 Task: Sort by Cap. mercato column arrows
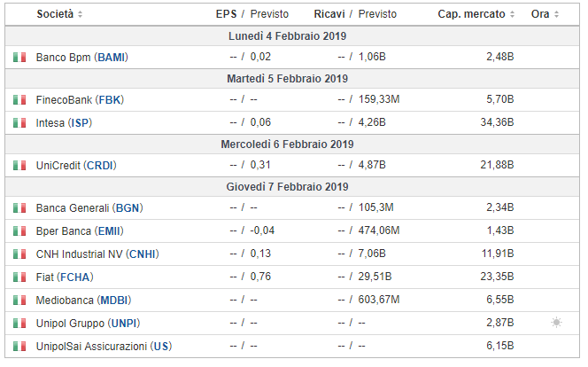[x=512, y=15]
